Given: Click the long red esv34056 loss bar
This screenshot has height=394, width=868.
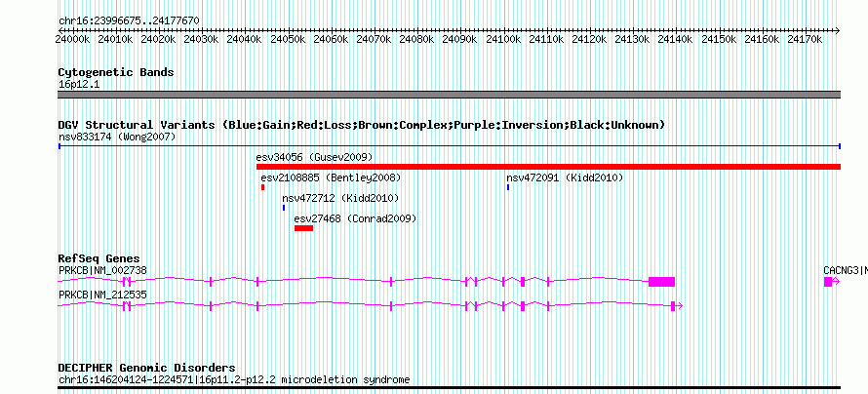Looking at the screenshot, I should (x=548, y=167).
